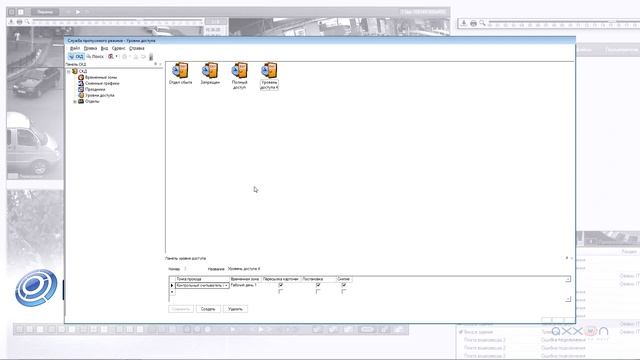This screenshot has width=640, height=360.
Task: Select the Уровень доступа 4 icon
Action: coord(269,70)
